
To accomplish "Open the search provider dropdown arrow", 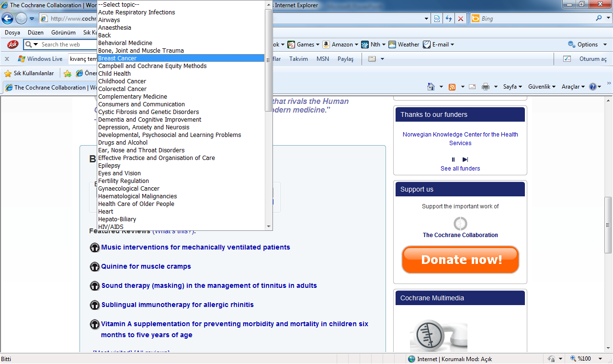I will click(607, 19).
